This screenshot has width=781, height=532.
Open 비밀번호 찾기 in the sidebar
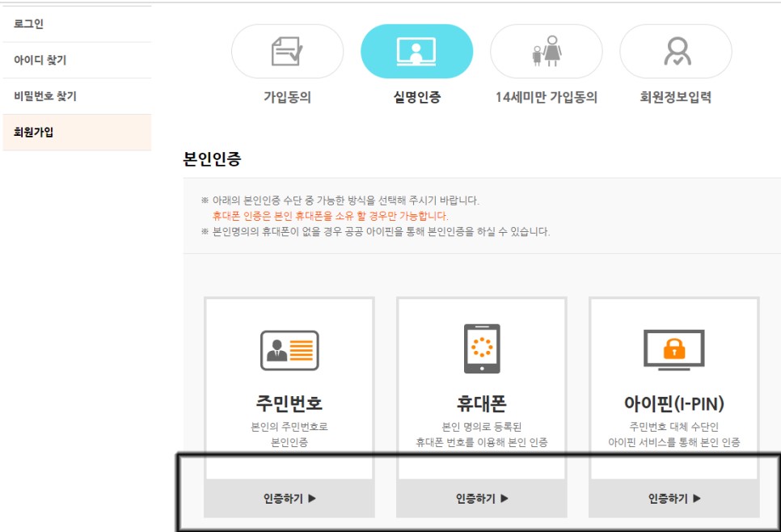(x=77, y=96)
